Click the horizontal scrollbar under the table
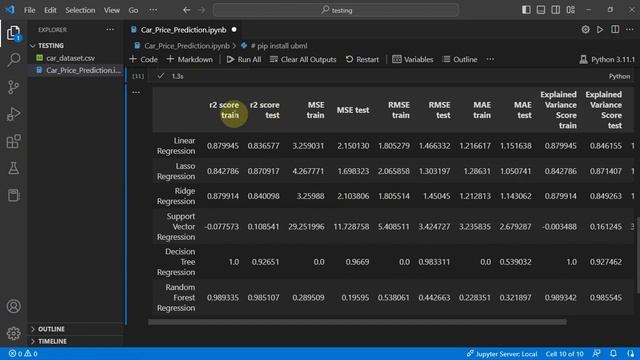Image resolution: width=640 pixels, height=360 pixels. [x=357, y=322]
